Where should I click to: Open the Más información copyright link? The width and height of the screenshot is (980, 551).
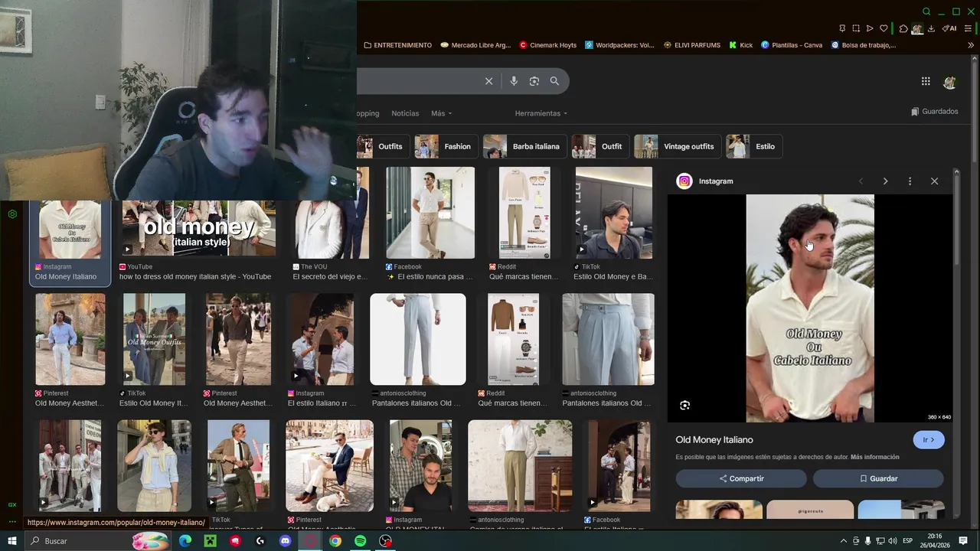[875, 457]
